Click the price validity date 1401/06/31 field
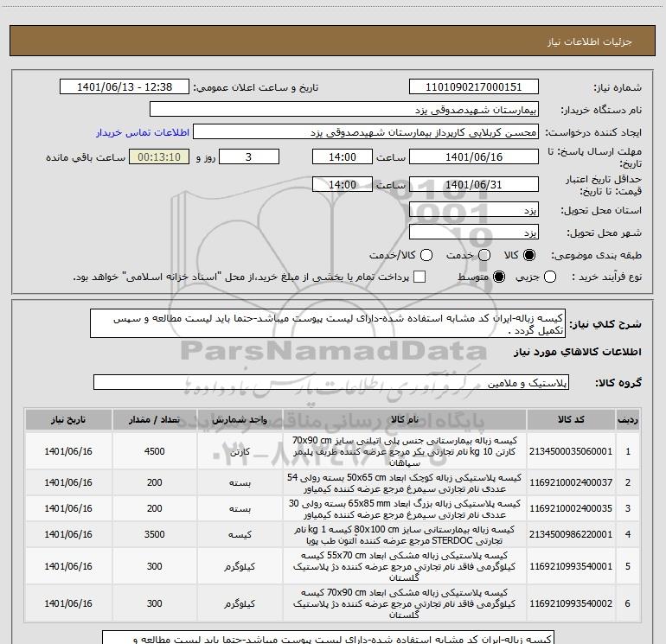Screen dimensions: 666x644 point(473,185)
